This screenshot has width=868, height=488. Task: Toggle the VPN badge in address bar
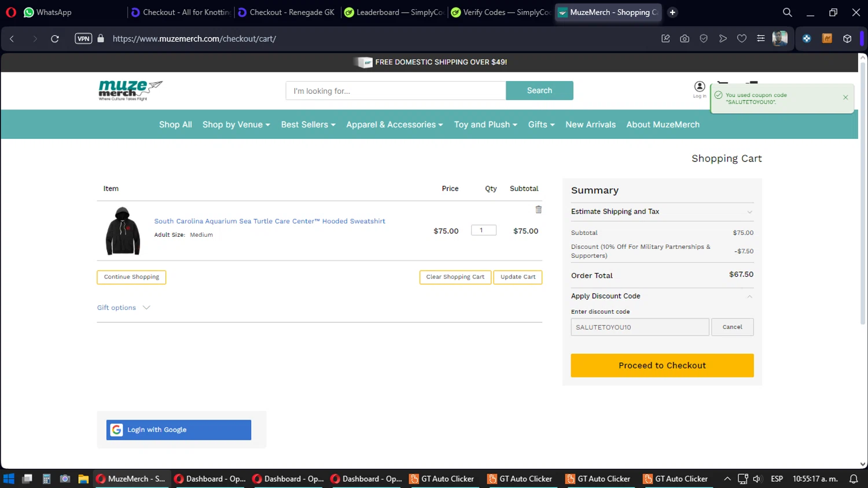pyautogui.click(x=83, y=39)
